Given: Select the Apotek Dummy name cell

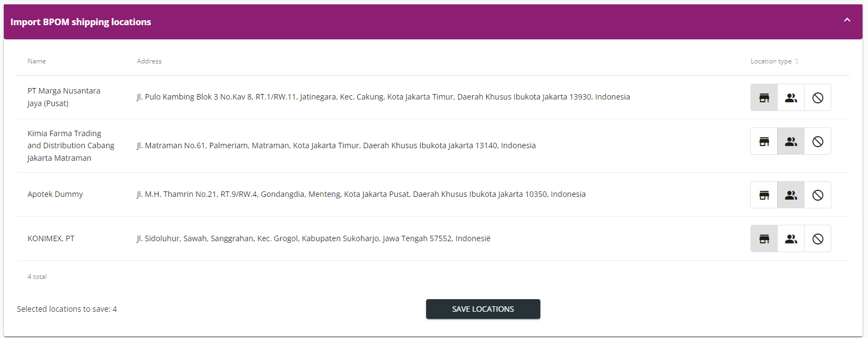Looking at the screenshot, I should [x=55, y=194].
